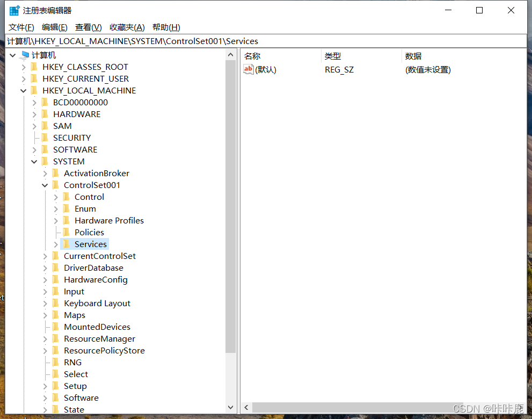
Task: Collapse the 计算机 root node
Action: tap(12, 55)
